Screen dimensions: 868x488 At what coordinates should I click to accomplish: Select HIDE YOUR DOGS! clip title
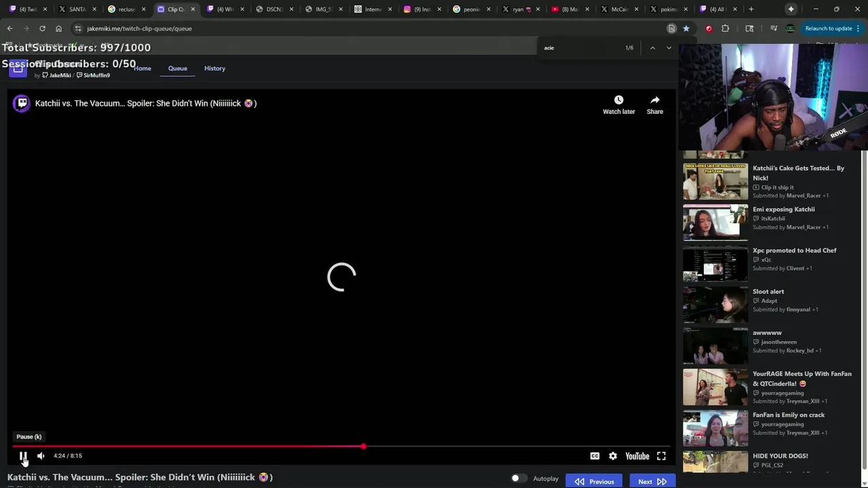tap(780, 456)
